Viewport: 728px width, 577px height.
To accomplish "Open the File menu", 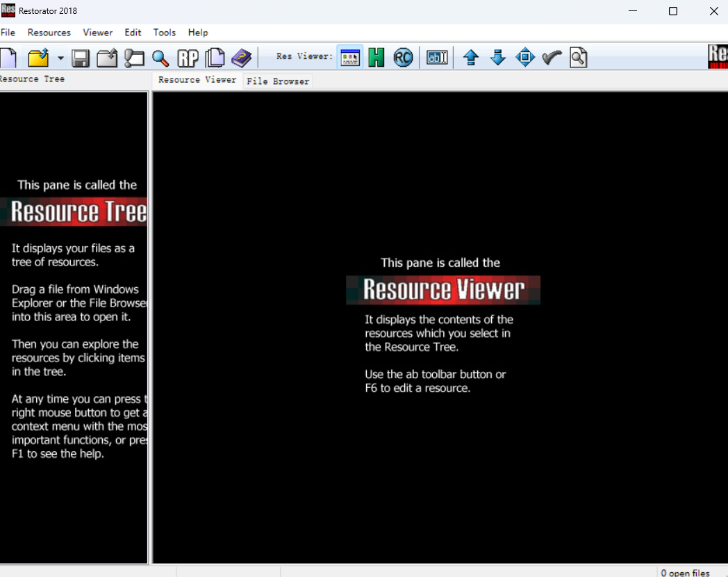I will tap(8, 33).
